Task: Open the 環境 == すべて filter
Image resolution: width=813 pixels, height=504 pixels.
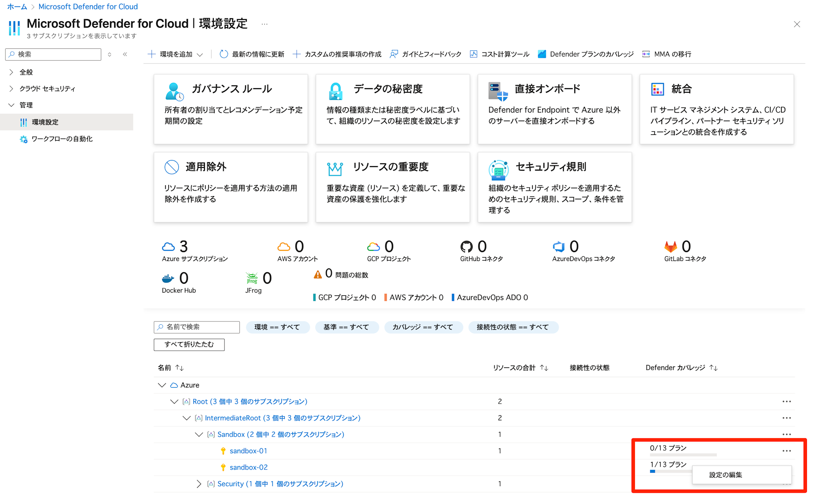Action: coord(277,327)
